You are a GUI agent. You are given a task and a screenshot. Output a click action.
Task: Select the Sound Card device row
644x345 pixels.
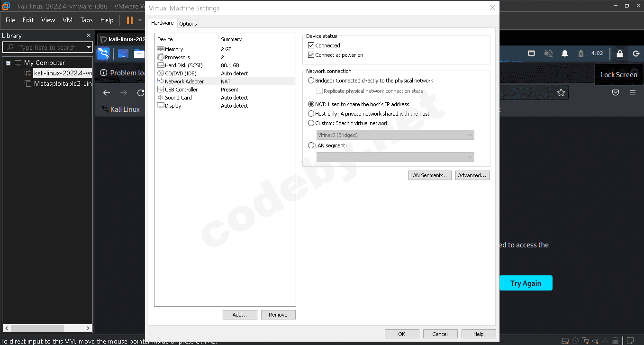click(x=225, y=98)
